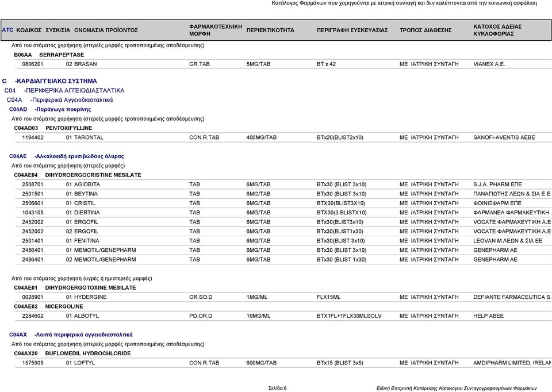
Task: Click the "ΟΝΟΜΑΣΙΑ ΠΡΟΪΟΝΤΟΣ" column header
Action: [x=106, y=30]
